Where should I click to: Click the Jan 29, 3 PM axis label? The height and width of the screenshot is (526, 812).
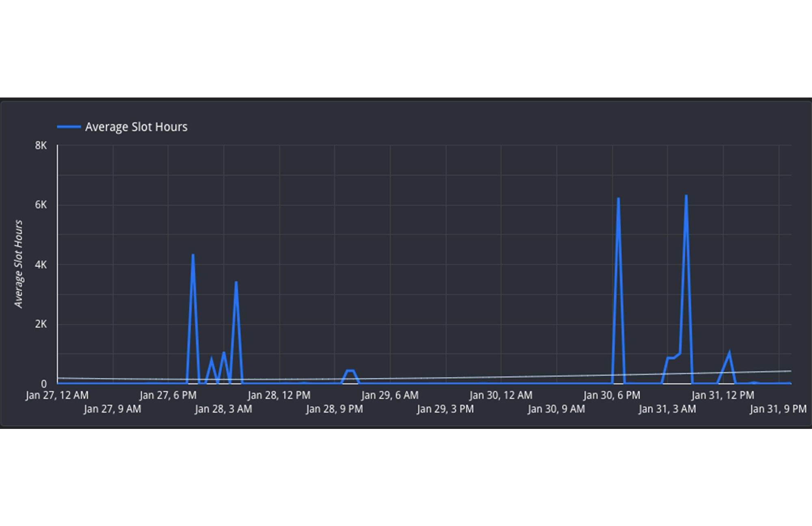(445, 409)
